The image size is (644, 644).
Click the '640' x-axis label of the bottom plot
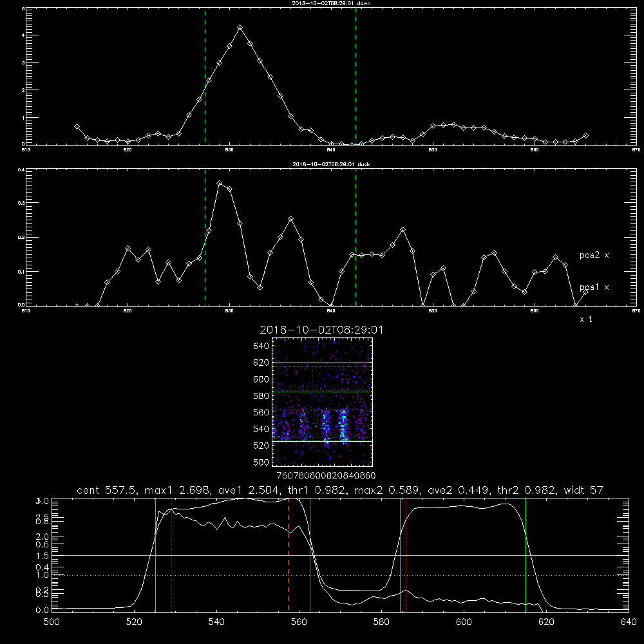[x=629, y=622]
